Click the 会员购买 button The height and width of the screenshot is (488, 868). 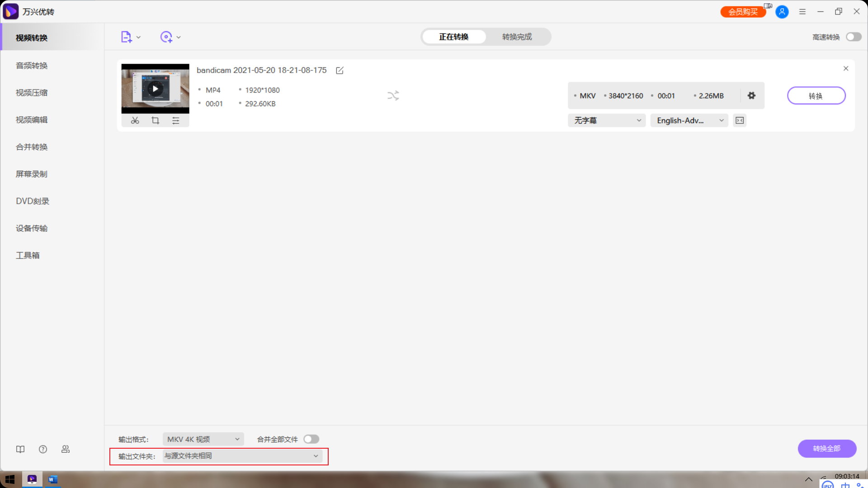tap(743, 12)
